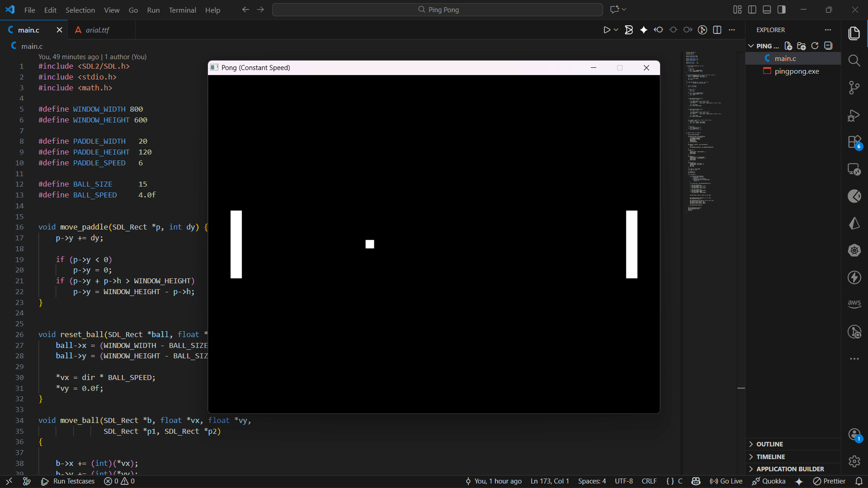This screenshot has width=868, height=488.
Task: Toggle the Primary Side Bar visibility
Action: (x=752, y=9)
